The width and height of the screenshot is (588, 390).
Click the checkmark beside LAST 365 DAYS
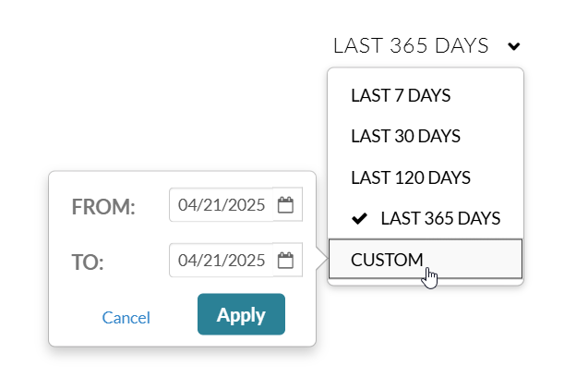coord(360,219)
